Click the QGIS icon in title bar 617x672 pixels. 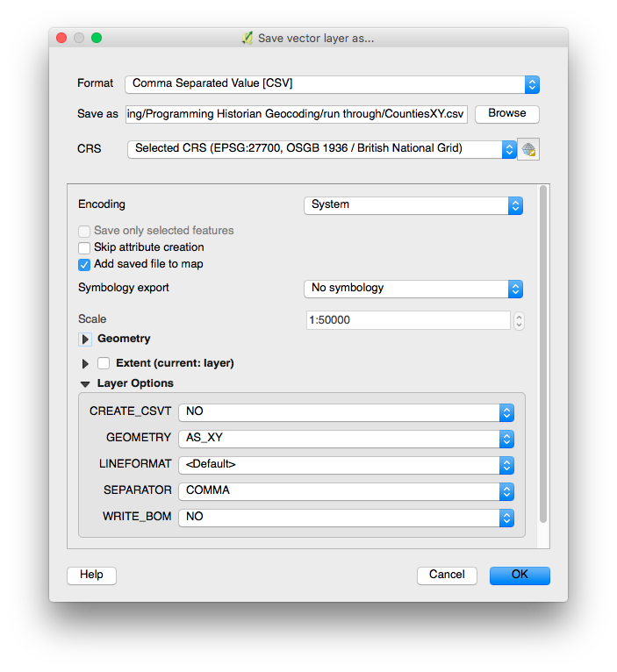click(x=248, y=39)
